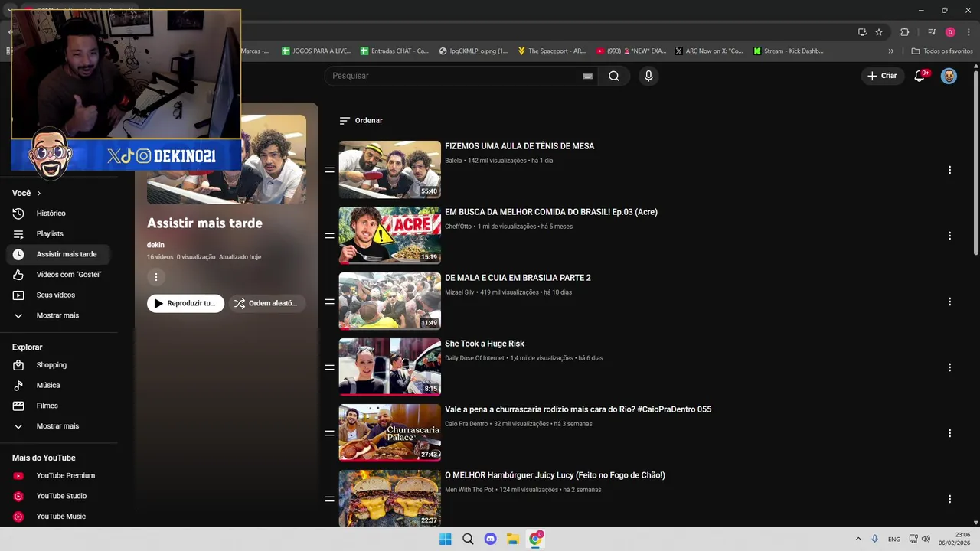
Task: Open Chrome extensions puzzle icon
Action: [904, 32]
